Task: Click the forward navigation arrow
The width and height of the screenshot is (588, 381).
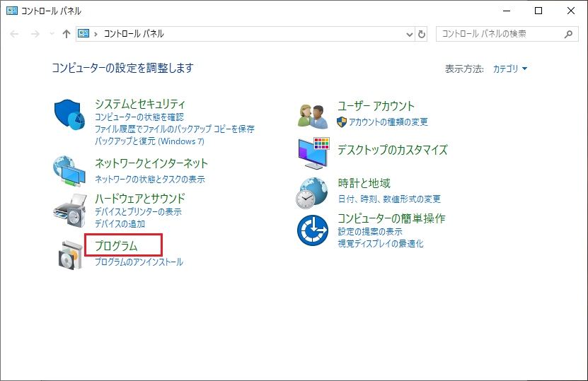Action: (x=35, y=34)
